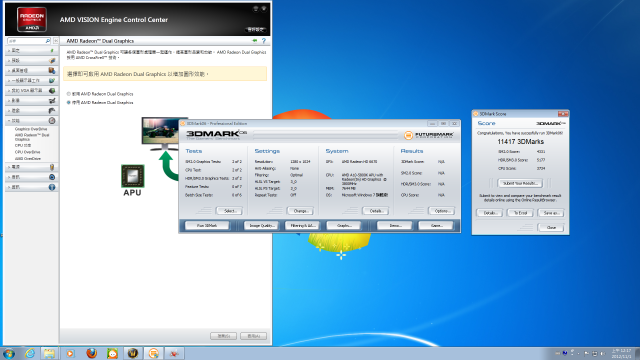The image size is (640, 360).
Task: Open Image Quality... in 3DMark06
Action: click(261, 225)
